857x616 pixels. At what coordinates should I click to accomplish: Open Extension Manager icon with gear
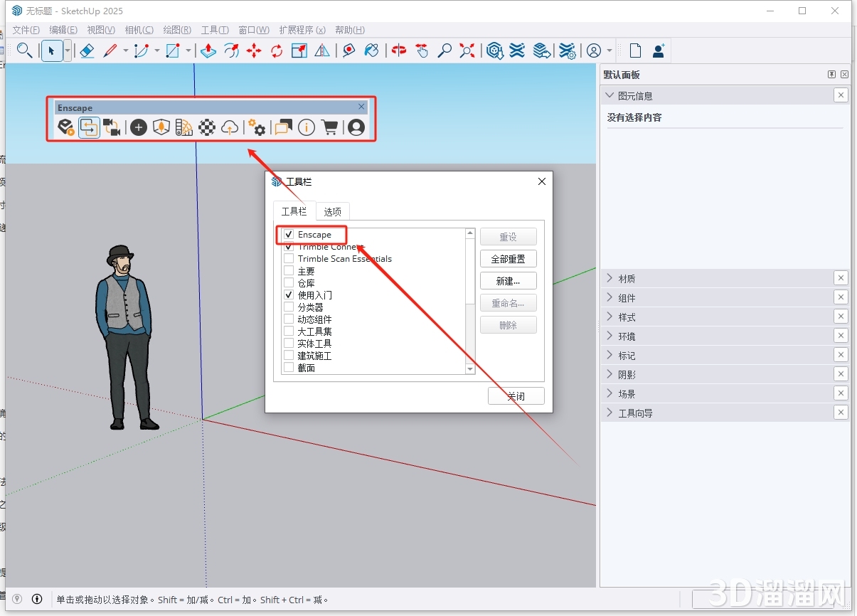(x=567, y=51)
